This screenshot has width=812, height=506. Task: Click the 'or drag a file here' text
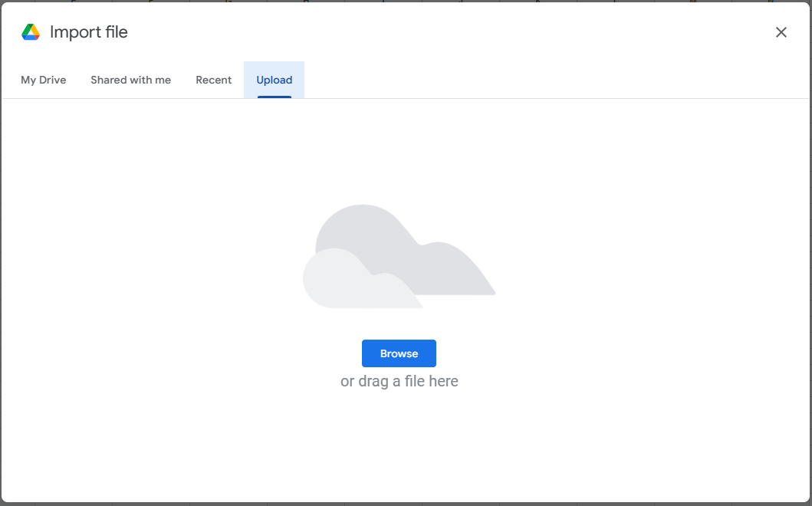pos(399,381)
